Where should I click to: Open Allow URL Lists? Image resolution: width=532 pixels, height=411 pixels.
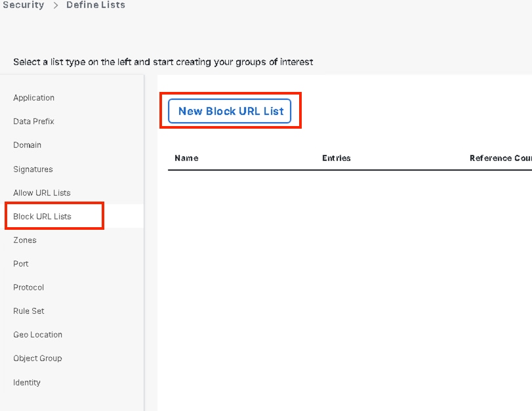point(42,192)
